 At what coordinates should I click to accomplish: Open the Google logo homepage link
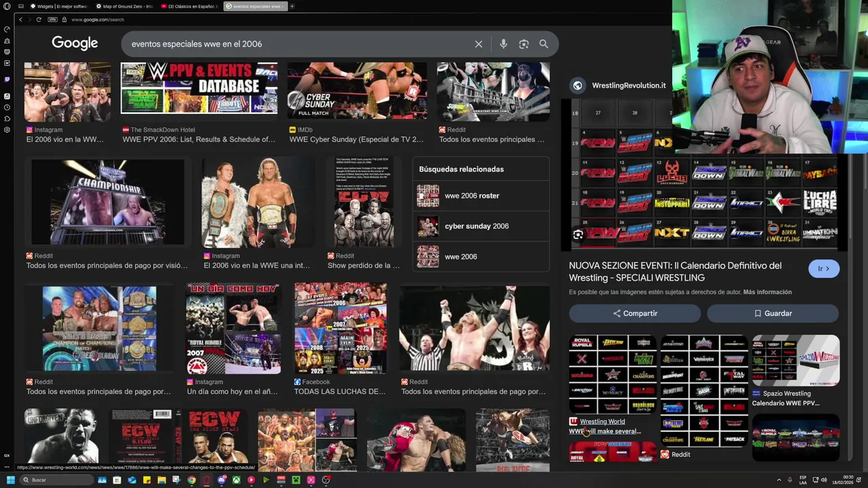tap(75, 43)
